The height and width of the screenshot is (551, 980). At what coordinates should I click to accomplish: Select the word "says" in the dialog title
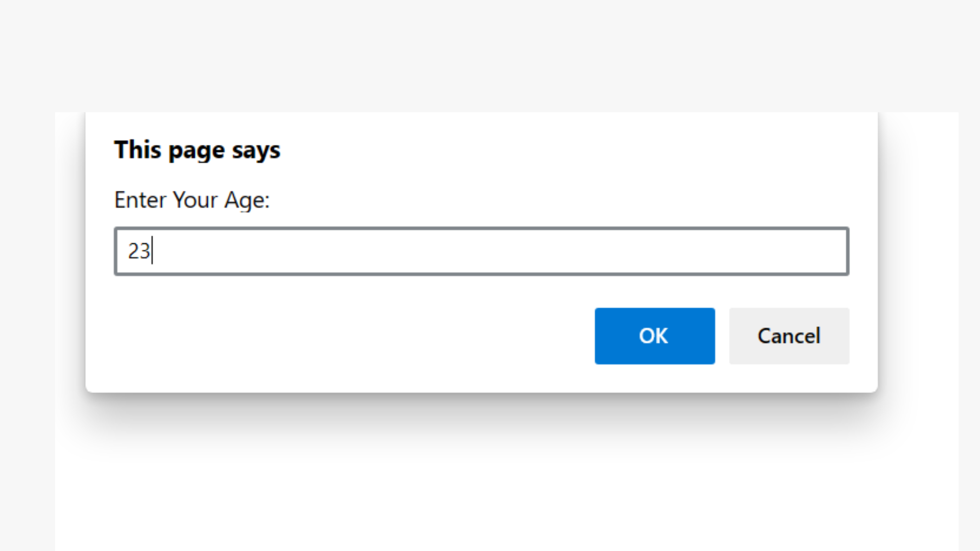256,151
